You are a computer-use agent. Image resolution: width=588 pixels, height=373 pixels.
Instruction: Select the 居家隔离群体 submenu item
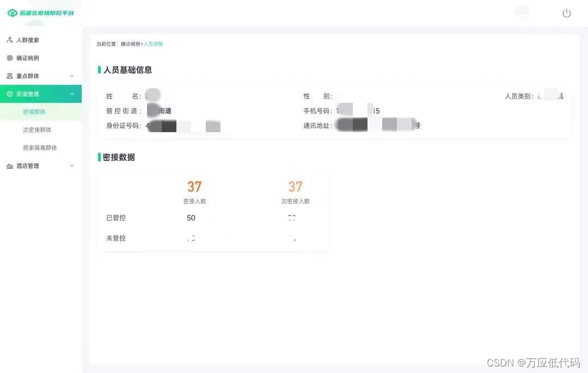(40, 148)
